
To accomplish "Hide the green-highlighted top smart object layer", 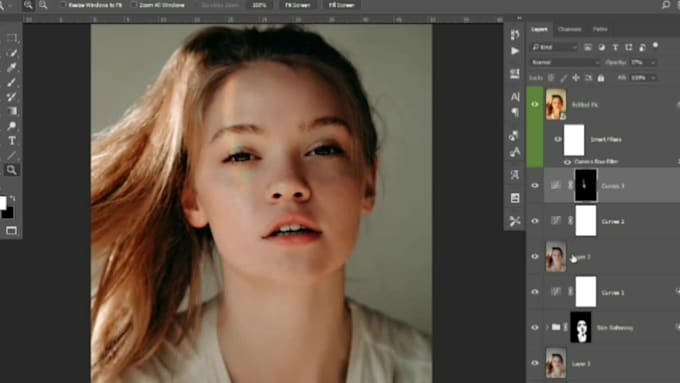I will click(x=535, y=104).
